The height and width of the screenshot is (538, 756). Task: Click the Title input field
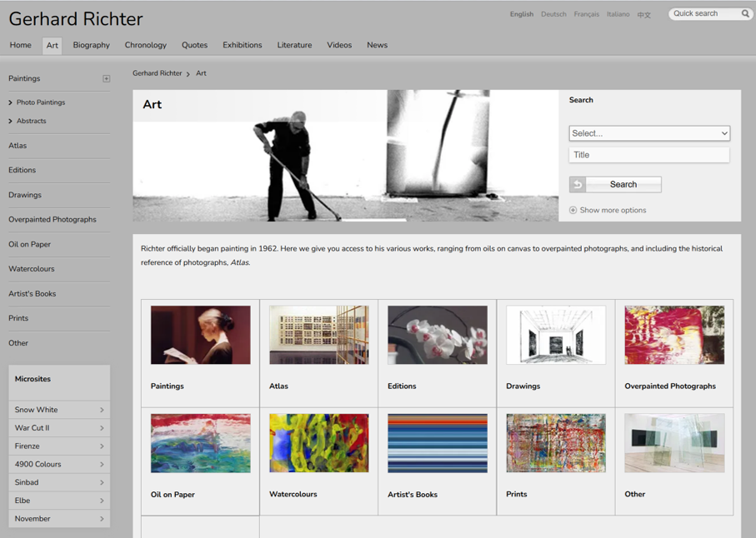[x=648, y=155]
